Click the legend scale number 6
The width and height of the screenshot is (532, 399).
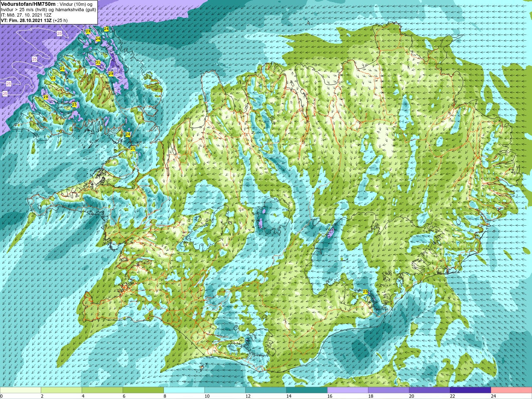pos(124,396)
